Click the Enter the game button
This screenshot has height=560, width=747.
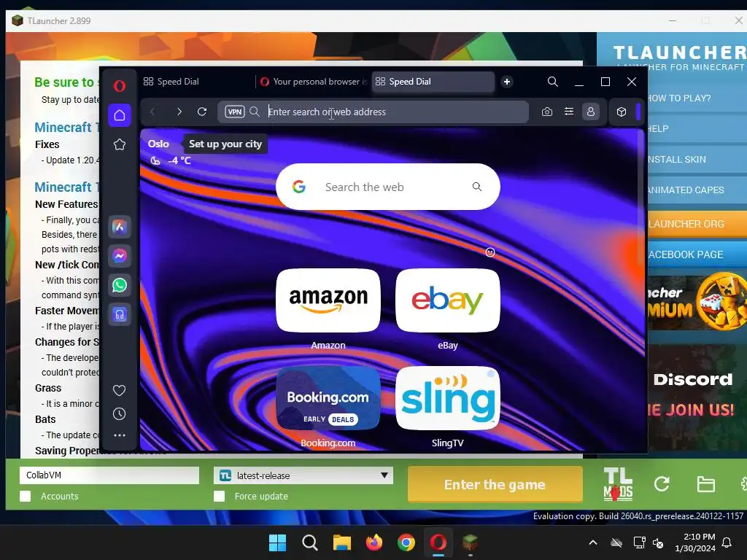[x=495, y=484]
